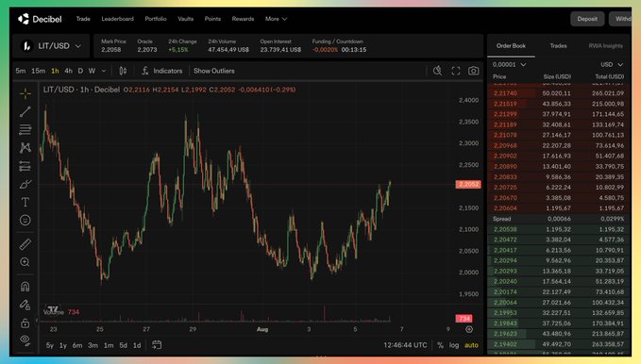The height and width of the screenshot is (364, 641).
Task: Toggle percent scale mode
Action: point(440,345)
